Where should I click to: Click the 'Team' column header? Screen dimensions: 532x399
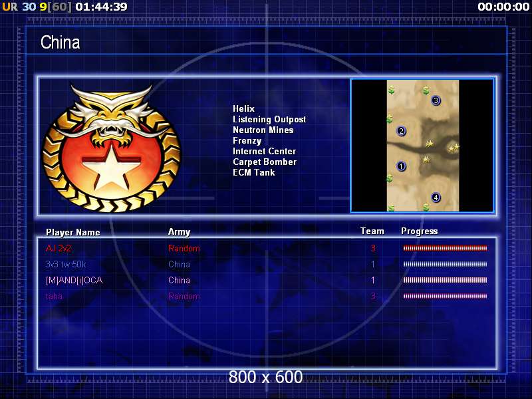click(x=372, y=231)
